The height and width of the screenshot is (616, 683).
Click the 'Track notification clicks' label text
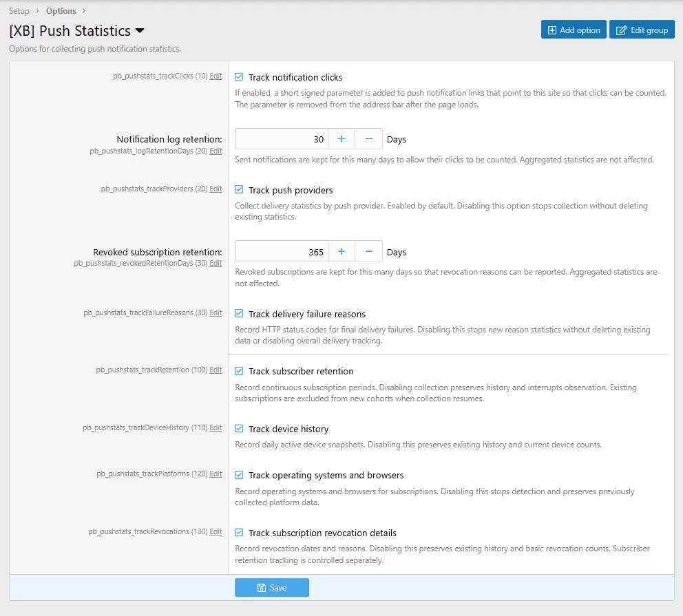point(295,78)
